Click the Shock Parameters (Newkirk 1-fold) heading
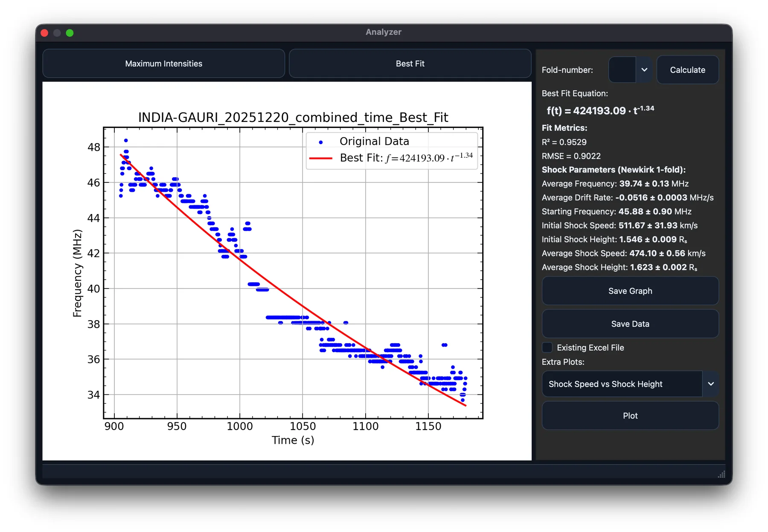The height and width of the screenshot is (532, 768). coord(614,170)
